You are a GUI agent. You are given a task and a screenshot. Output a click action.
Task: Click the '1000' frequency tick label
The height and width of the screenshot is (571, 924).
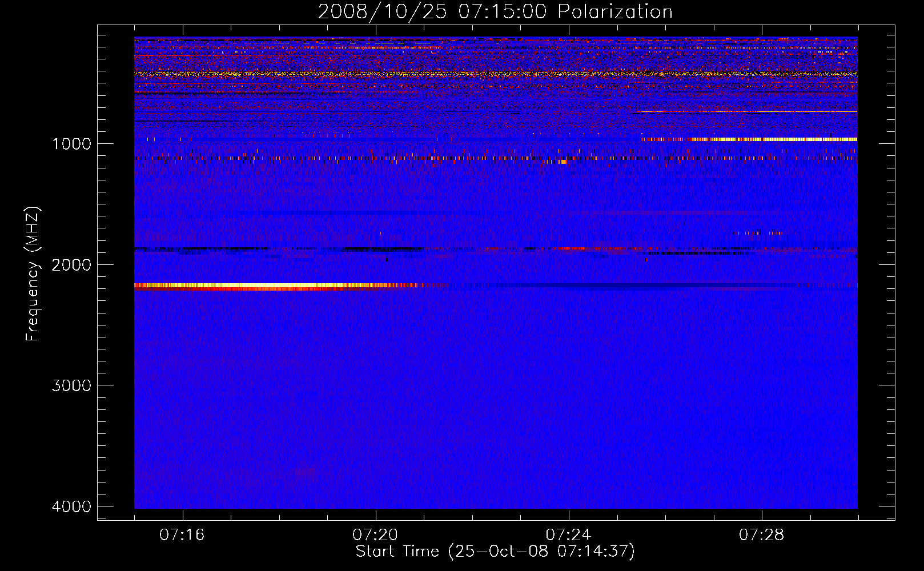pyautogui.click(x=72, y=144)
